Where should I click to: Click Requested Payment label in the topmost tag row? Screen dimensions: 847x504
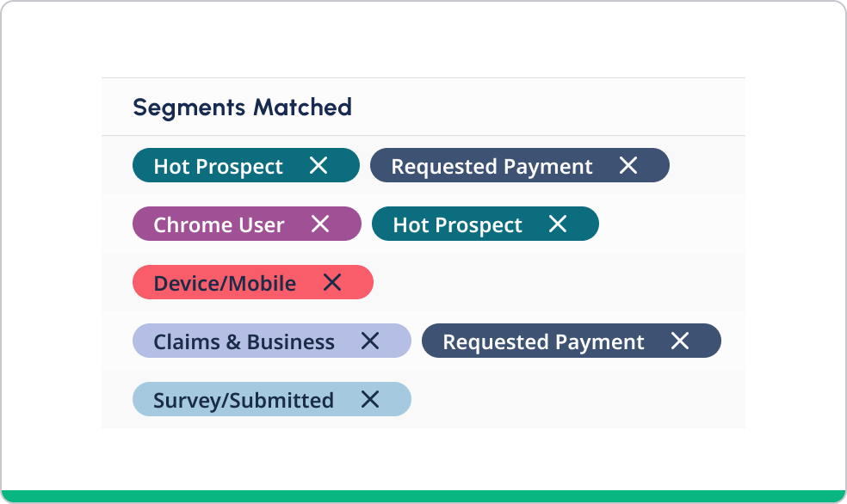[x=492, y=166]
